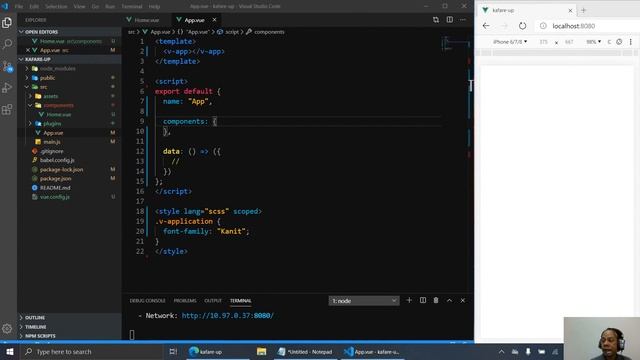Click the editor minimap
Screen dimensions: 640x360
tap(455, 44)
